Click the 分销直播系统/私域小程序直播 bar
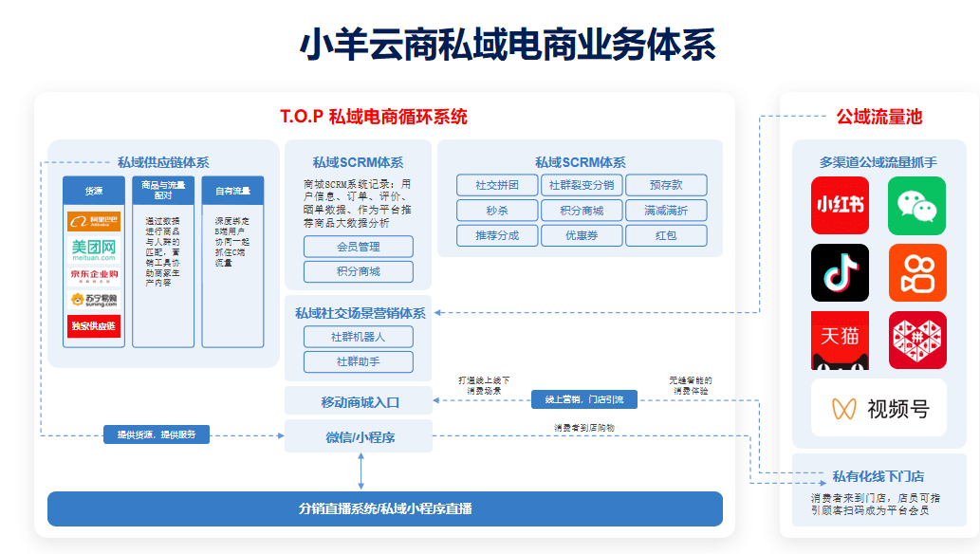Image resolution: width=980 pixels, height=554 pixels. tap(385, 508)
